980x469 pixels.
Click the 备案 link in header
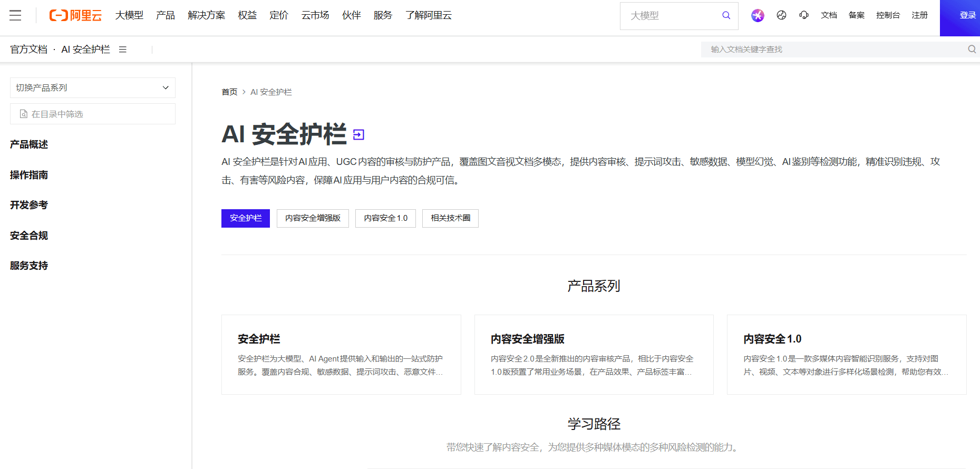[x=856, y=15]
